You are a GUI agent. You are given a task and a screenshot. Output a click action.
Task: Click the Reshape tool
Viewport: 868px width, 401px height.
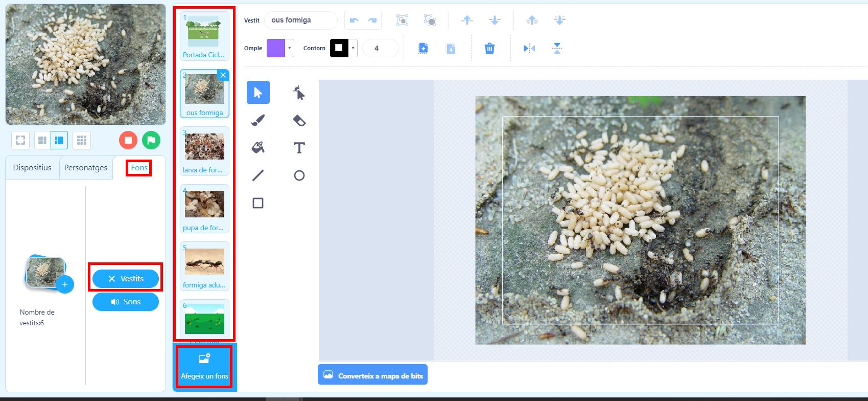299,93
